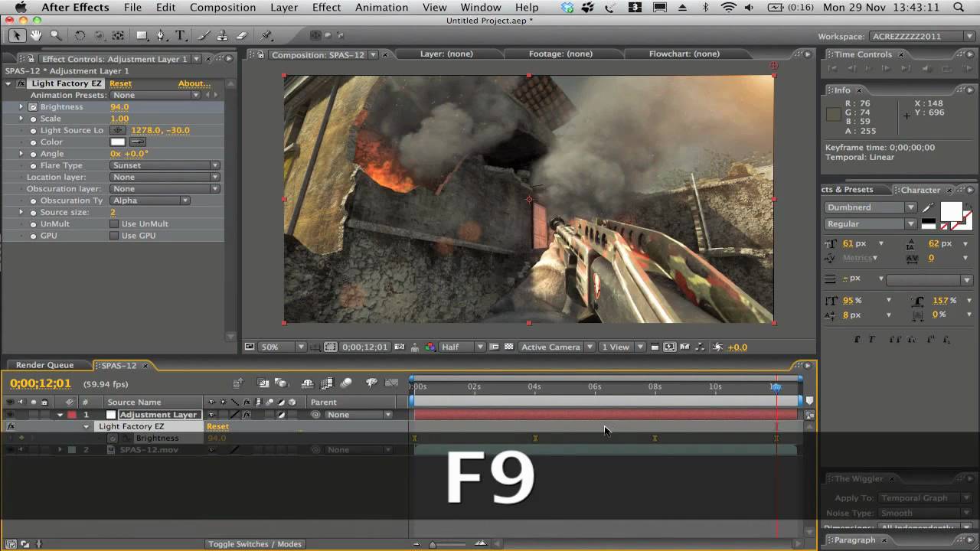Open the Half resolution dropdown
This screenshot has height=551, width=980.
[462, 347]
